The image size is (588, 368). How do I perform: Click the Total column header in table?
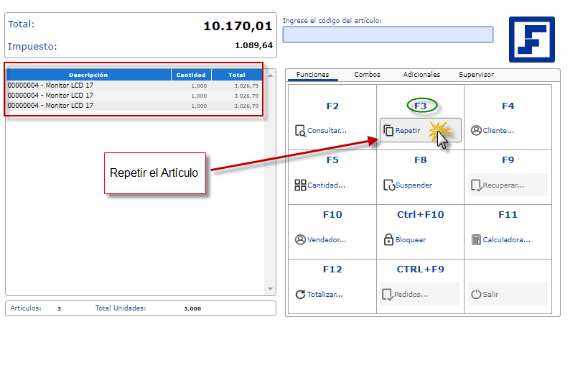pyautogui.click(x=237, y=75)
